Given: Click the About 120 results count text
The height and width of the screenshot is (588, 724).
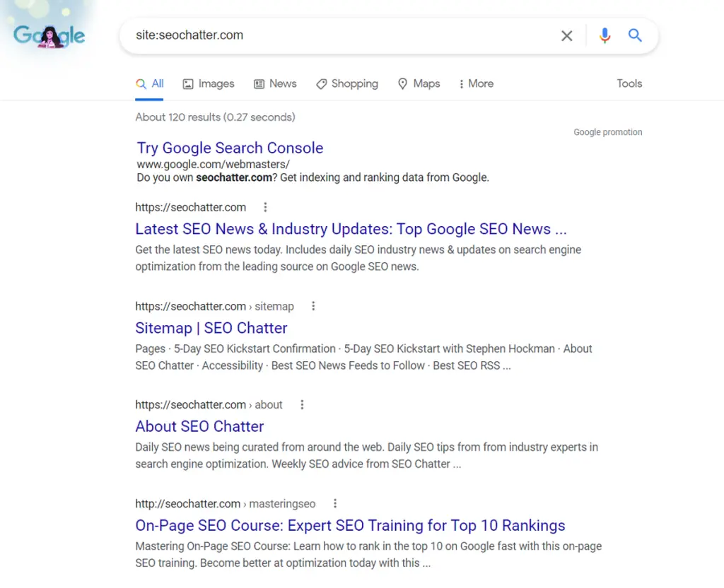Looking at the screenshot, I should point(215,117).
